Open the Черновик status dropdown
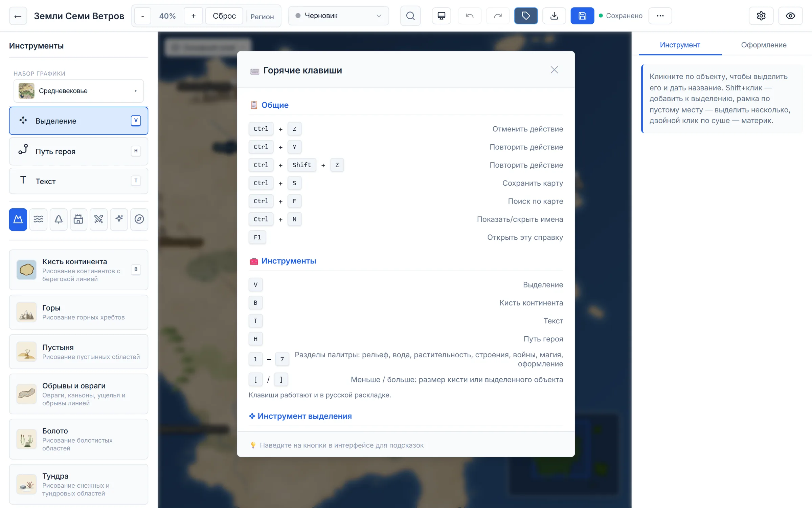812x508 pixels. coord(338,16)
